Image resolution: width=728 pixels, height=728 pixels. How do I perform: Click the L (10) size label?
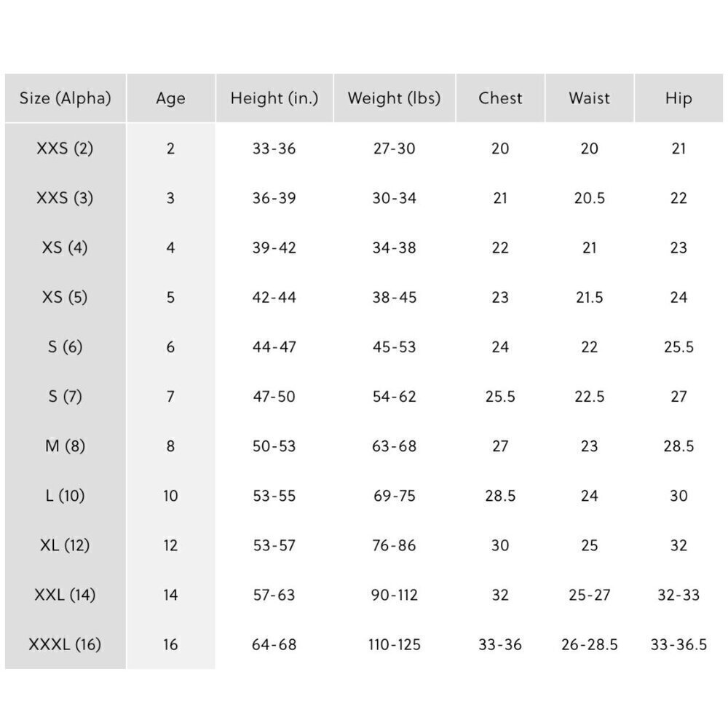65,496
